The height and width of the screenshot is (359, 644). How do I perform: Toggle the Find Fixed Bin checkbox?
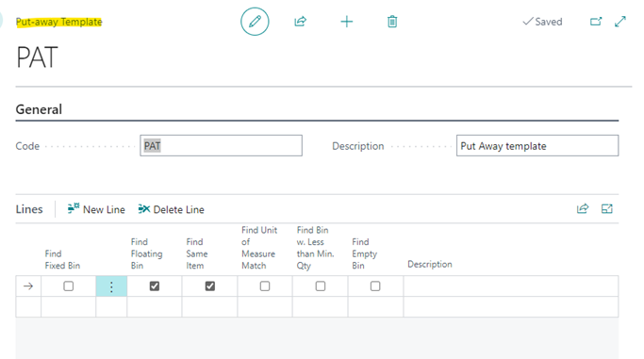pos(69,286)
